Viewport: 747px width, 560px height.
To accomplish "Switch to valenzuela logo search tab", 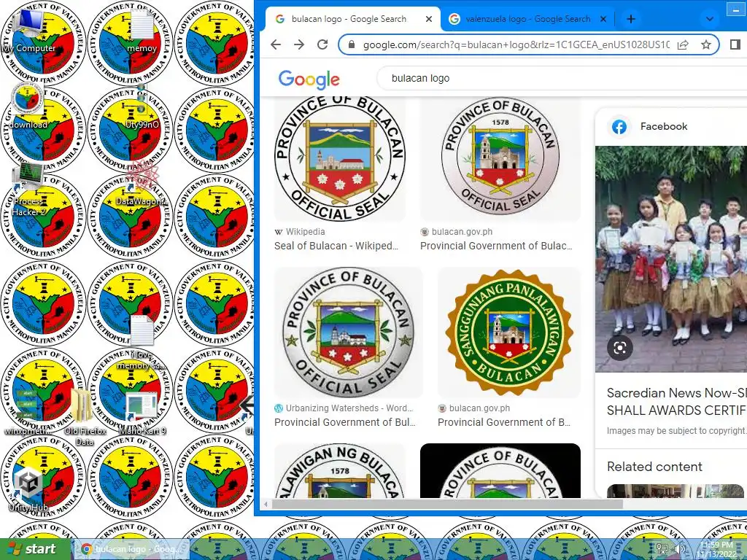I will [x=528, y=19].
